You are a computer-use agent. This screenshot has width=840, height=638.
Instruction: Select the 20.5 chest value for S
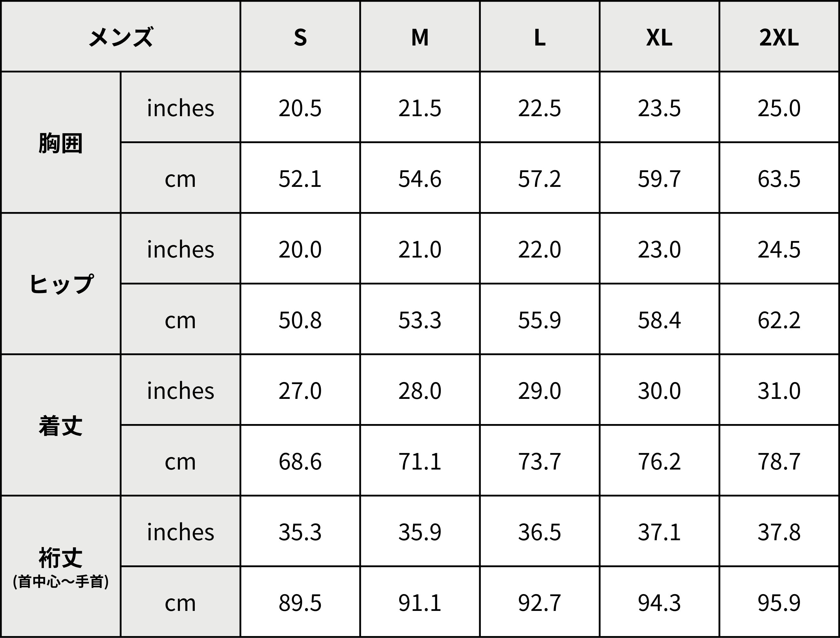click(300, 108)
